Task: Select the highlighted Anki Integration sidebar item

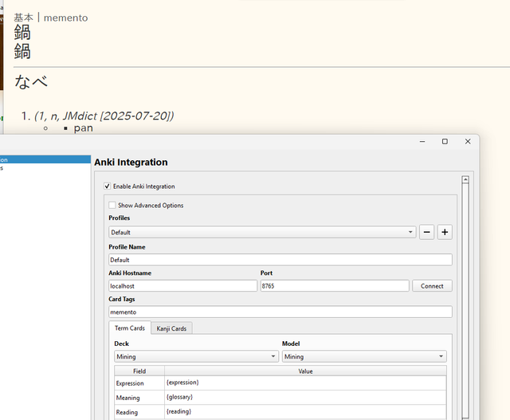Action: (x=45, y=159)
